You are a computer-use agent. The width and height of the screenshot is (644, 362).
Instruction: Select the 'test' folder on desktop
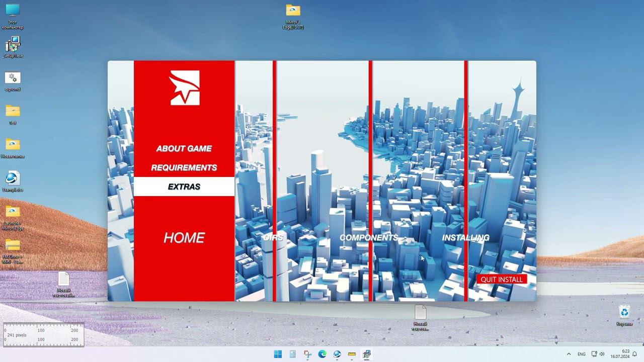[x=13, y=114]
